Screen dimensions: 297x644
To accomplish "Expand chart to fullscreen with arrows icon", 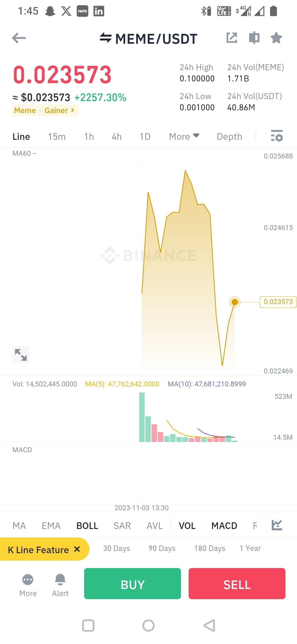I will pos(21,355).
